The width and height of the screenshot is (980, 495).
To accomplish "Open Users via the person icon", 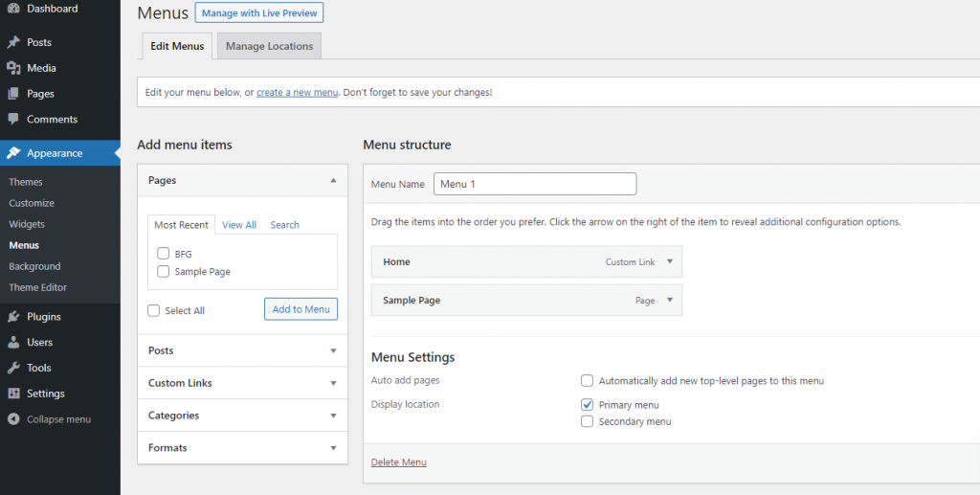I will coord(13,342).
